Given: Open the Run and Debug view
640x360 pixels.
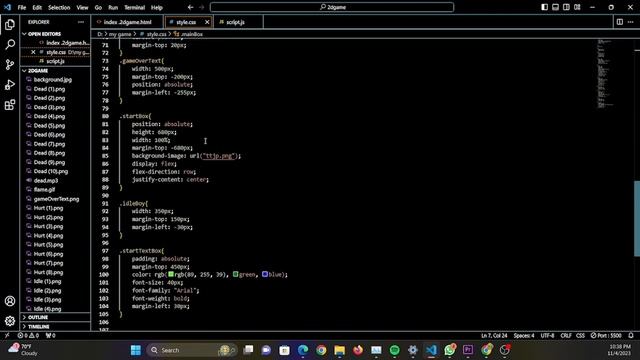Looking at the screenshot, I should pos(10,84).
